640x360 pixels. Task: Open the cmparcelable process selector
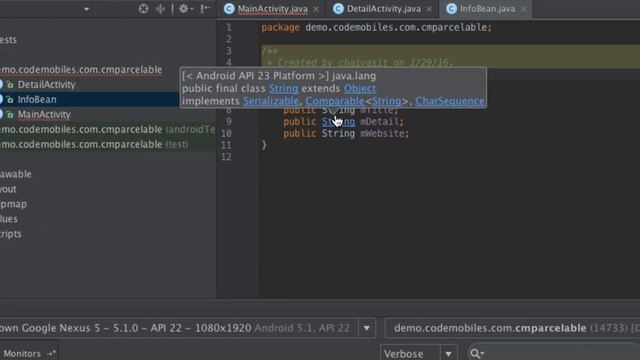512,328
